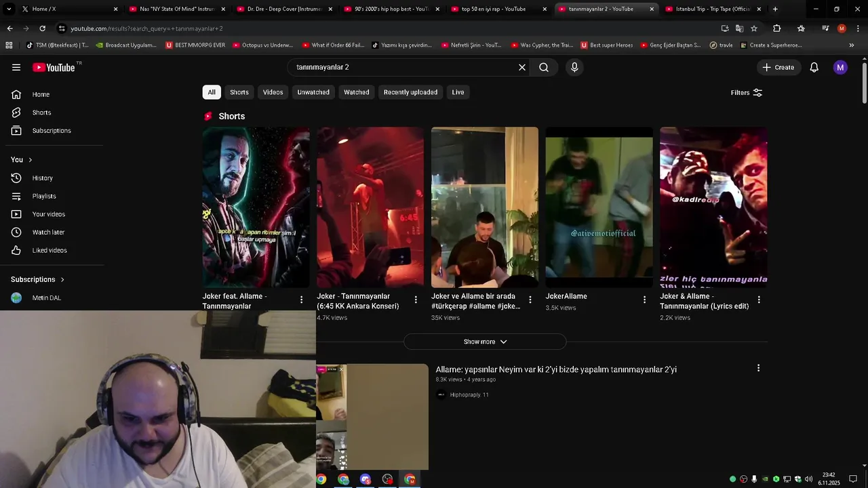
Task: Open more options for Joker feat. Allame short
Action: coord(302,300)
